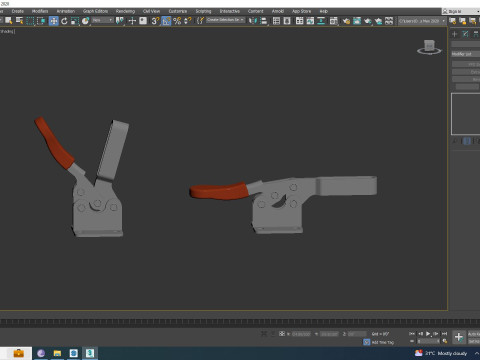Open File Explorer from the taskbar
480x360 pixels.
pos(57,353)
